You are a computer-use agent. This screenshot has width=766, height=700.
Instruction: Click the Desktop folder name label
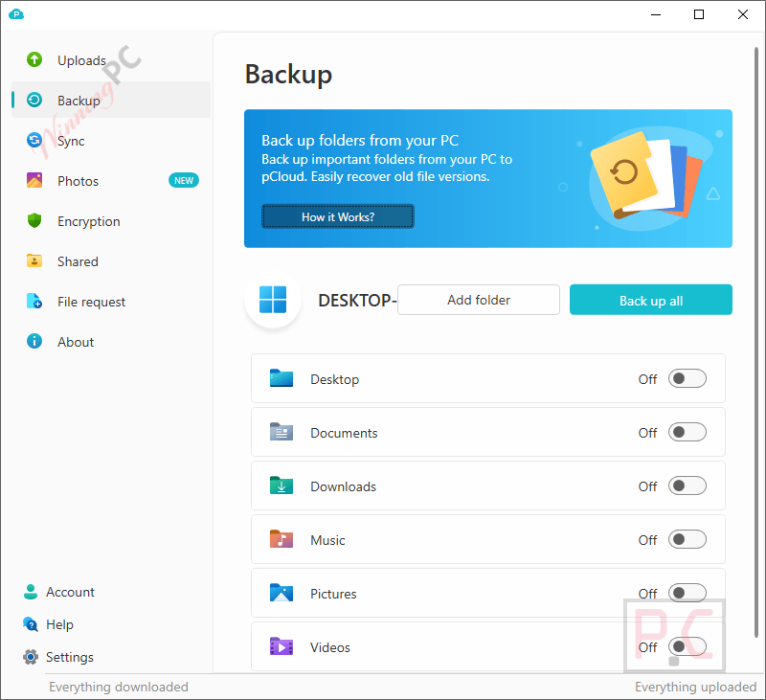[334, 379]
